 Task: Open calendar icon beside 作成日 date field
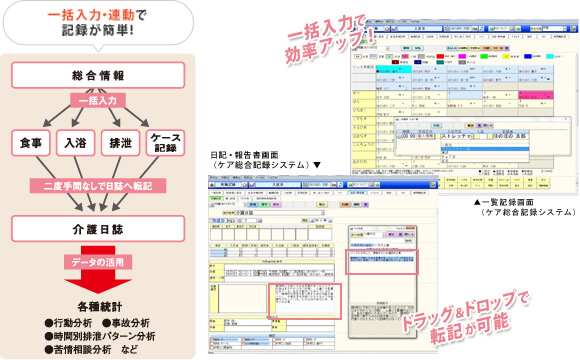[x=260, y=221]
